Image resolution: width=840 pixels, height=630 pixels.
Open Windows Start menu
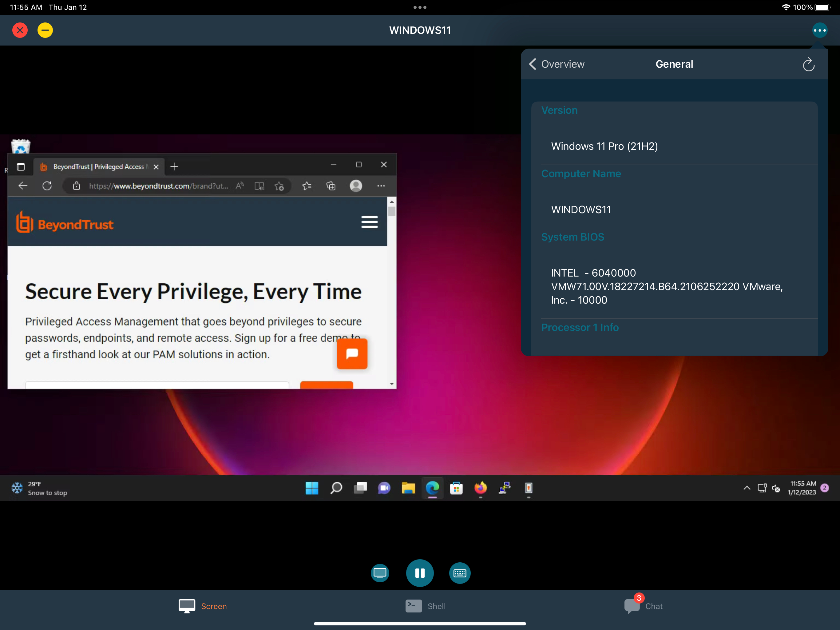pyautogui.click(x=312, y=488)
